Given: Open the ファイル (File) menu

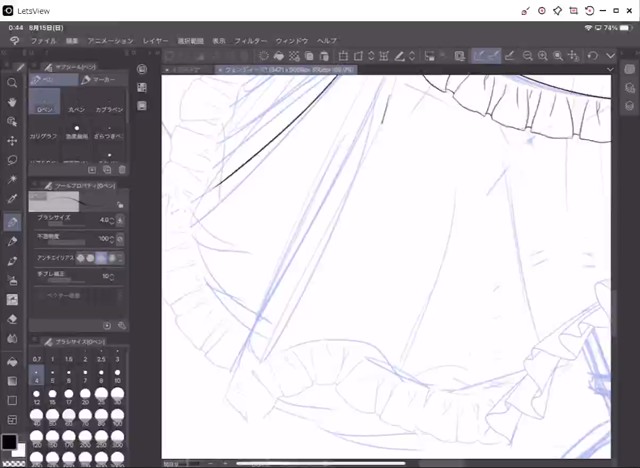Looking at the screenshot, I should pyautogui.click(x=43, y=41).
